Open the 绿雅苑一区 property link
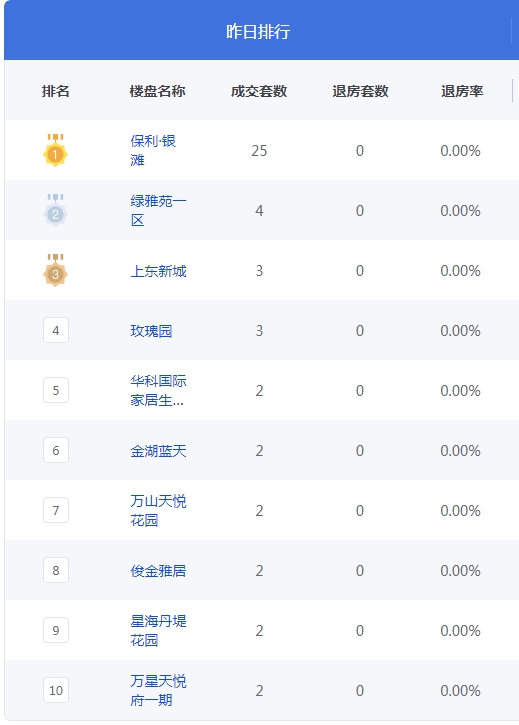The height and width of the screenshot is (725, 519). point(158,210)
